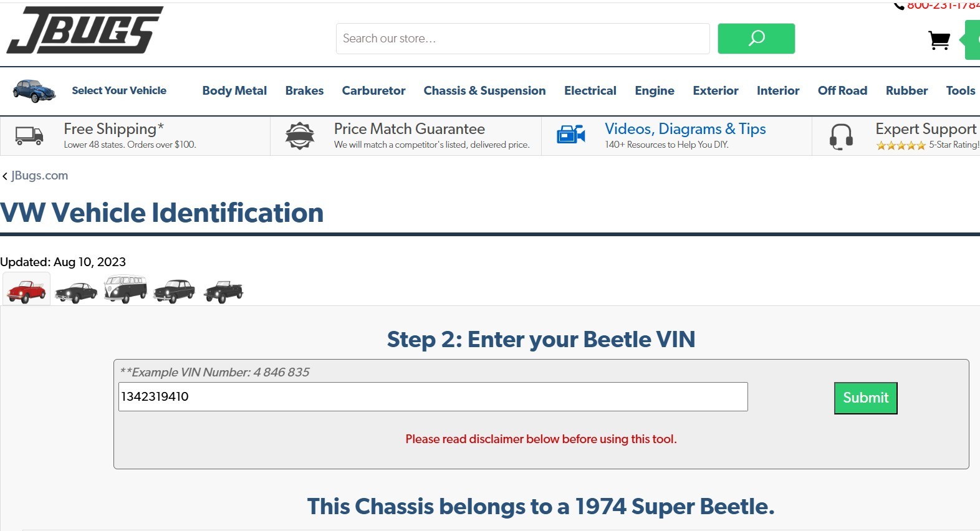Click the blue Beetle vehicle icon
This screenshot has width=980, height=531.
pos(34,91)
